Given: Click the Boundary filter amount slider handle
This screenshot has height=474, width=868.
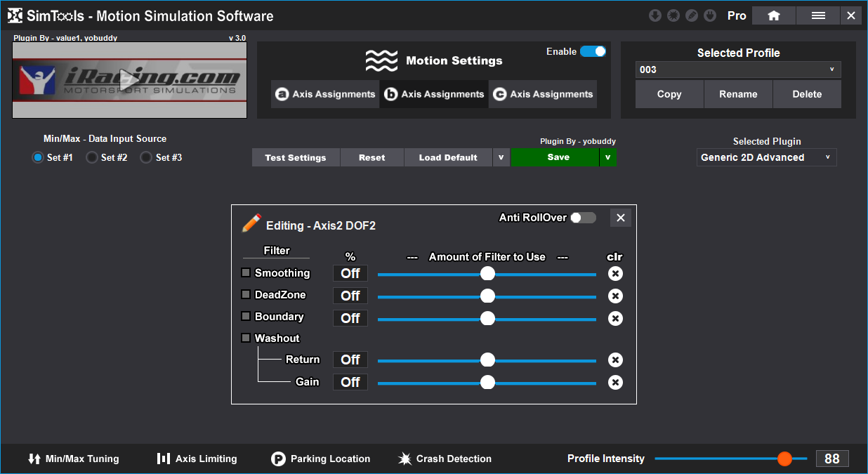Looking at the screenshot, I should (x=487, y=319).
